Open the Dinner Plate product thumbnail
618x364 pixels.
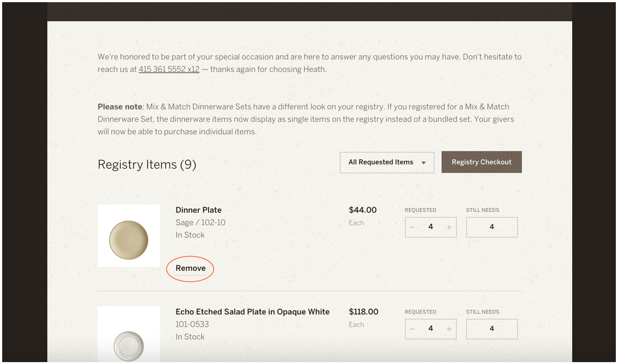[x=129, y=236]
